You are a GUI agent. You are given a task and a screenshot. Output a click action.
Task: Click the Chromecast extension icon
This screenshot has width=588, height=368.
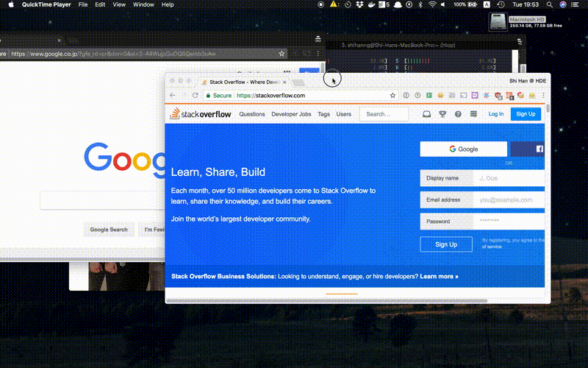[464, 96]
